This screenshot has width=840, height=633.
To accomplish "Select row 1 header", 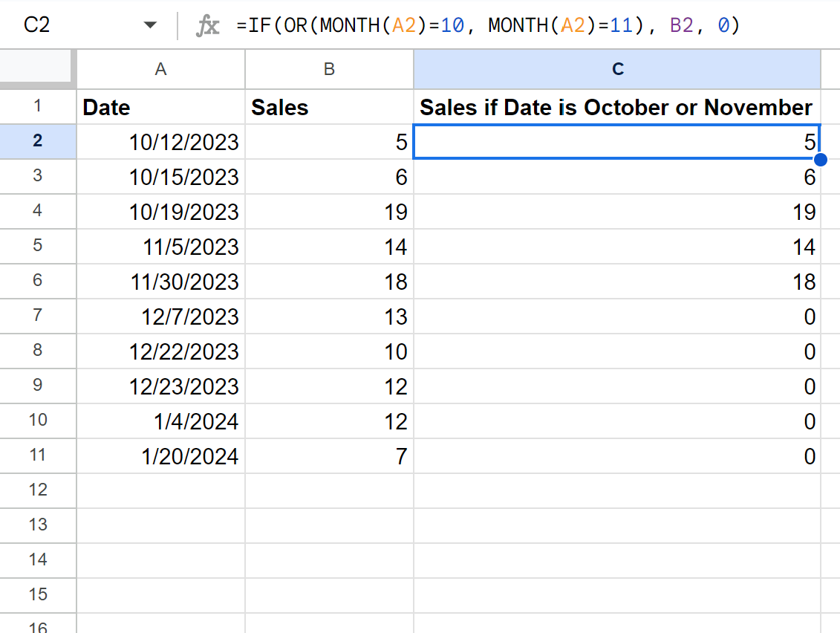I will click(x=37, y=106).
